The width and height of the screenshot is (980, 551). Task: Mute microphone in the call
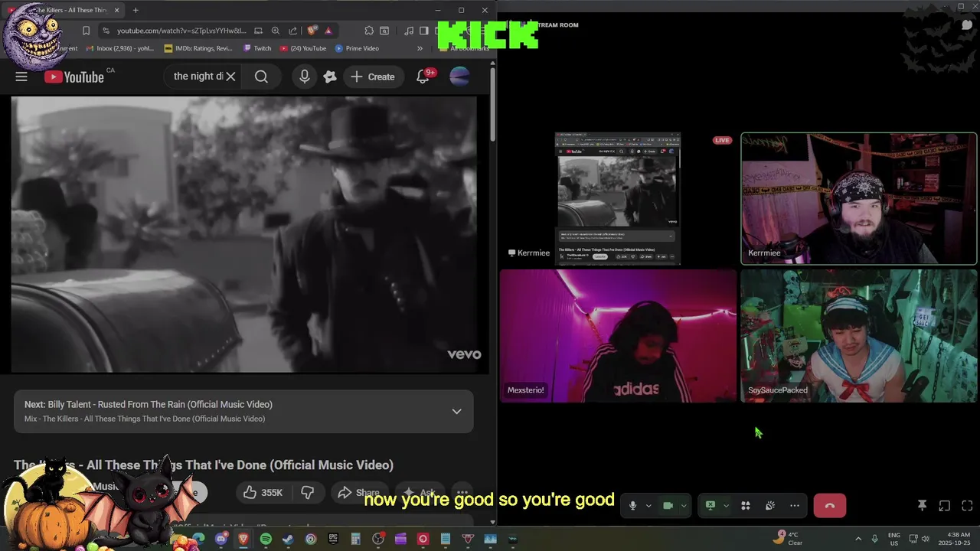(632, 506)
